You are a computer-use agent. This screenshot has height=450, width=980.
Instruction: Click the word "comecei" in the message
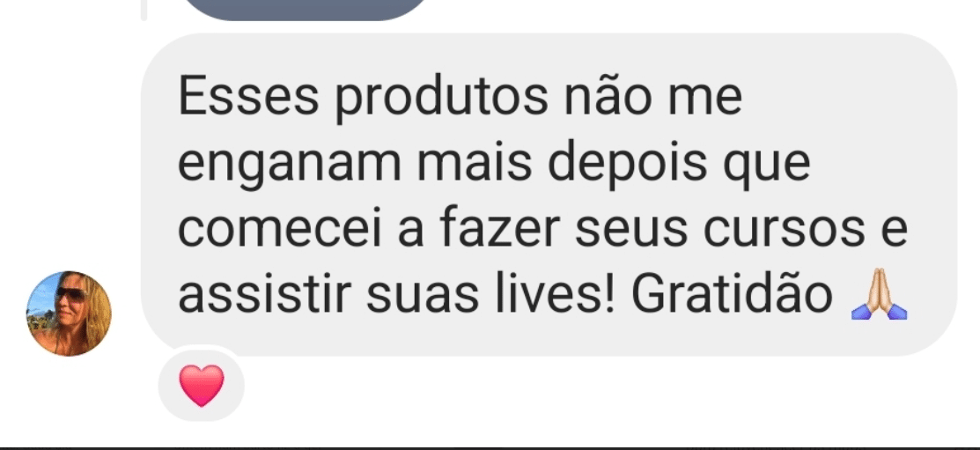coord(281,229)
